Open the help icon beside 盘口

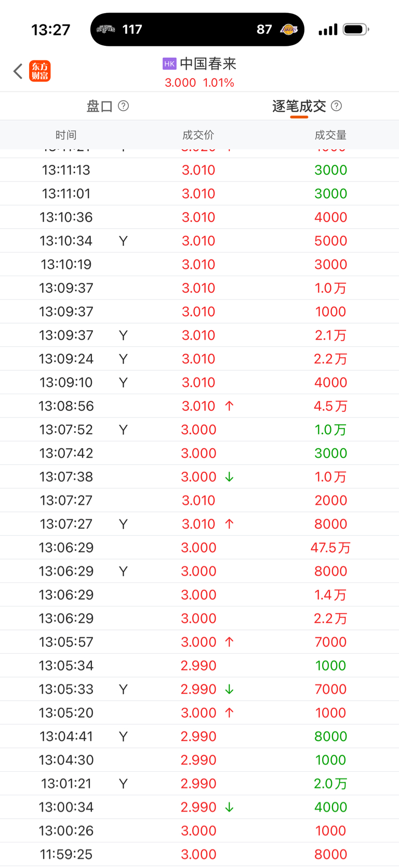pyautogui.click(x=124, y=106)
